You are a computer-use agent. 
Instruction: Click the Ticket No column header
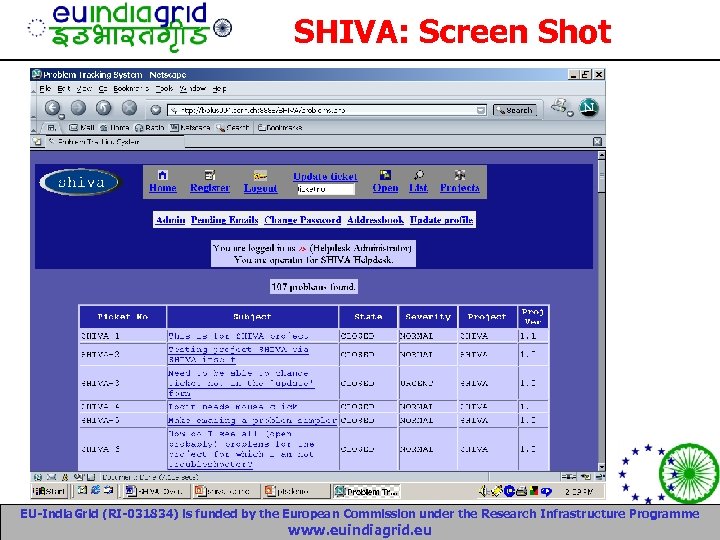click(123, 317)
